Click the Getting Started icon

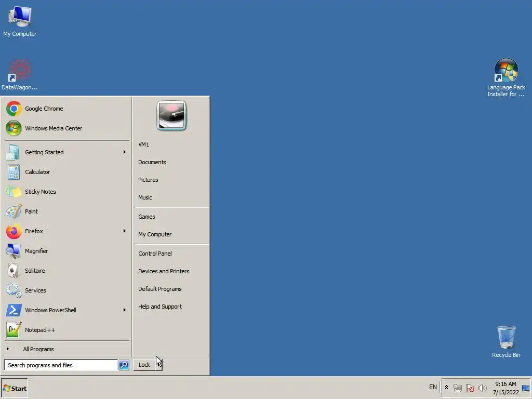pos(14,152)
